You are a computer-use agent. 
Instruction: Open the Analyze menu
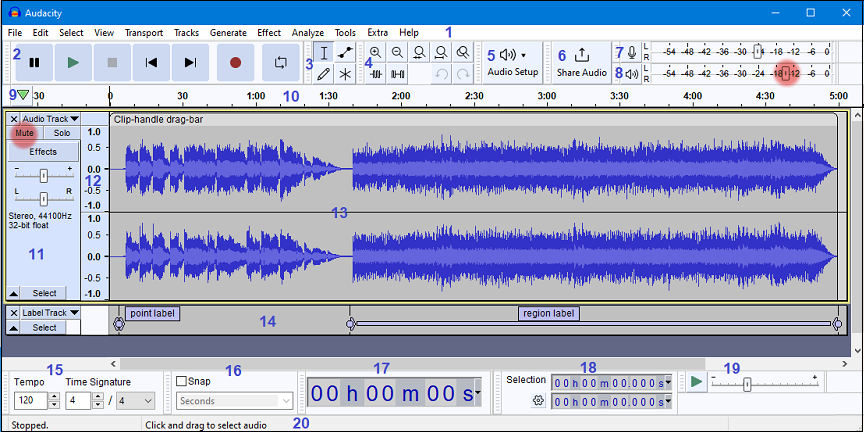308,33
